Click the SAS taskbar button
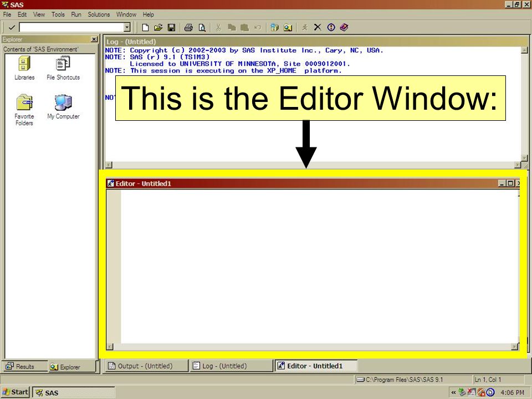532x399 pixels. (74, 392)
